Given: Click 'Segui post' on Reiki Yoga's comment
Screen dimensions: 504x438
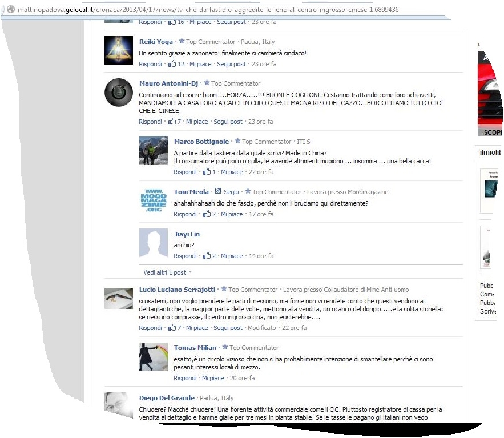Looking at the screenshot, I should (231, 64).
